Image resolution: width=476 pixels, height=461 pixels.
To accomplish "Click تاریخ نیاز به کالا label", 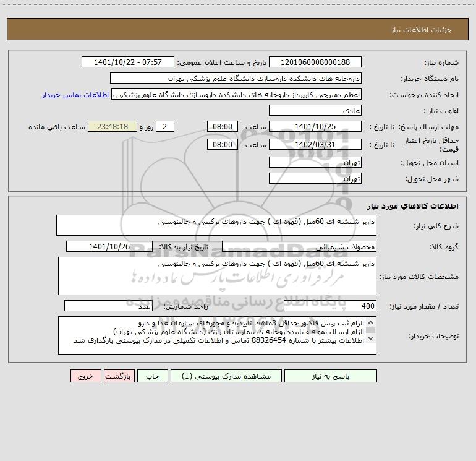I will (x=184, y=247).
